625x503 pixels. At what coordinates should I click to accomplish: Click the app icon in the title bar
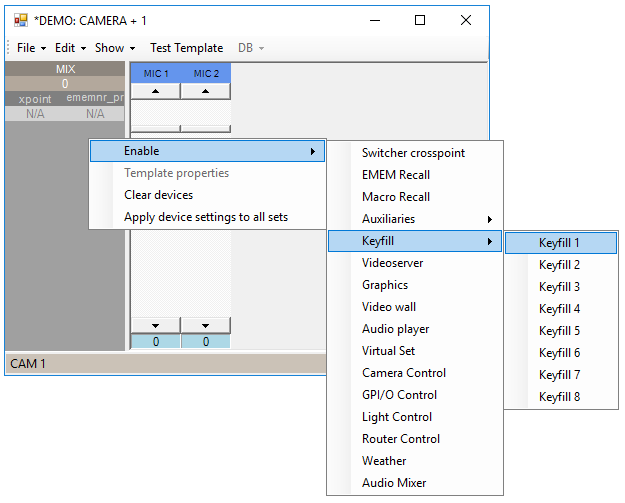pyautogui.click(x=21, y=20)
